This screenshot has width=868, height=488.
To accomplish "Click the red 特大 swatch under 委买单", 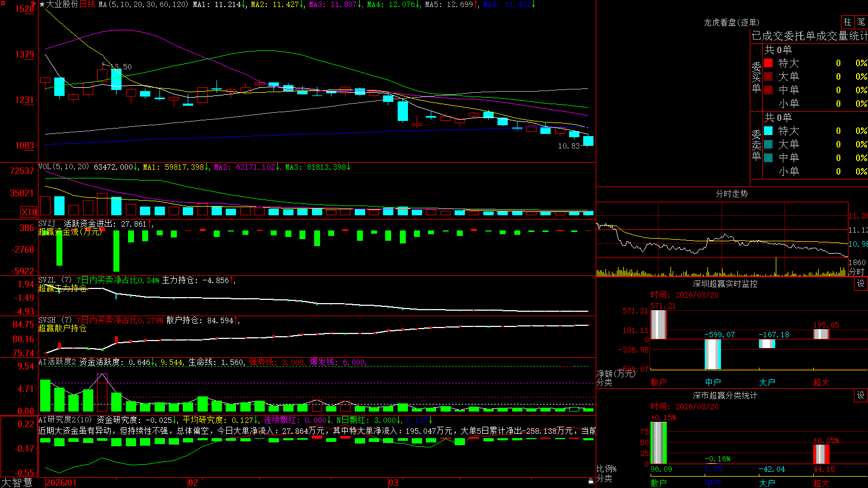I will click(x=768, y=63).
